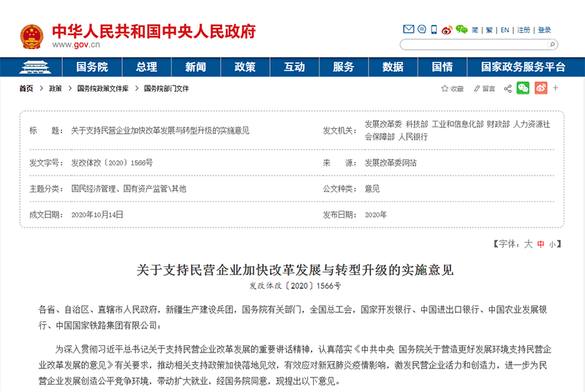Screen dimensions: 585x392
Task: Open the 总理 menu
Action: (x=147, y=67)
